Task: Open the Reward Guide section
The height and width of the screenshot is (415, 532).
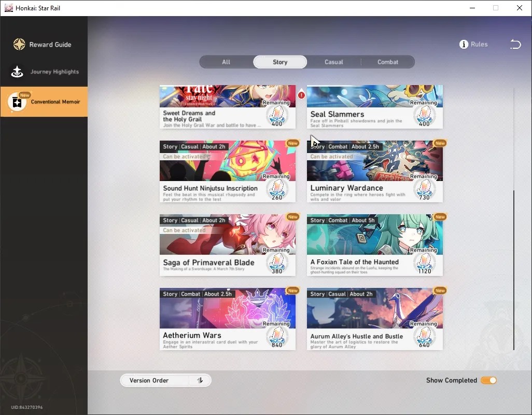Action: [x=44, y=45]
